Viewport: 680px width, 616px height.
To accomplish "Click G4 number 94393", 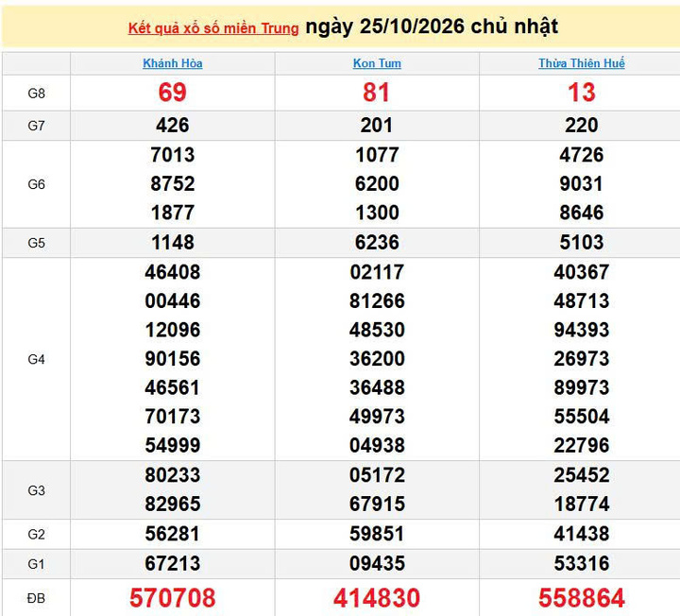I will click(582, 330).
